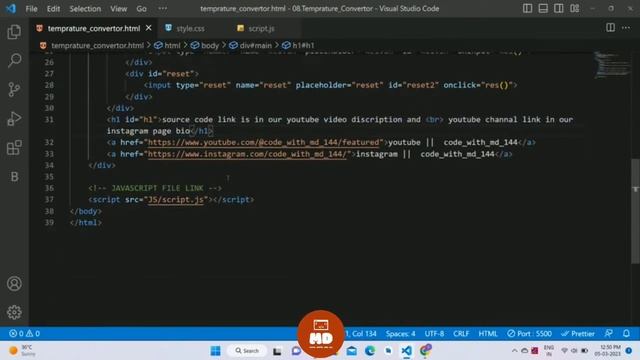640x360 pixels.
Task: Open Microsoft Store on taskbar
Action: point(388,351)
